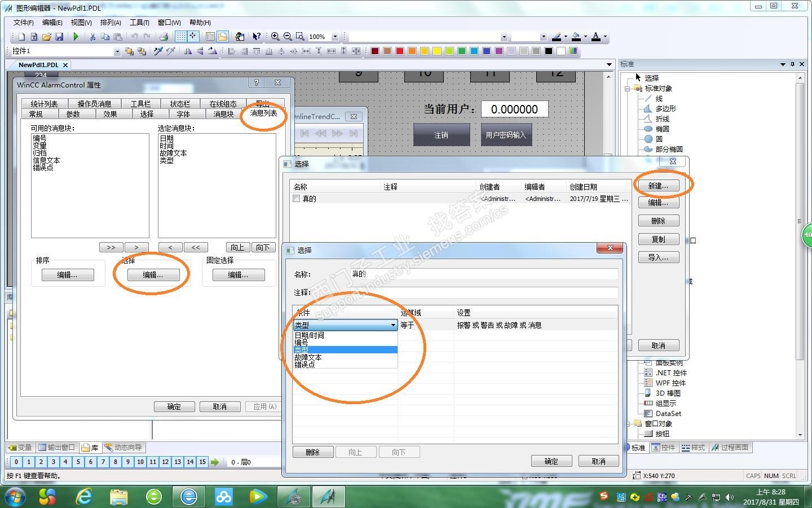Click the 注销 button in the picture
This screenshot has width=812, height=508.
442,135
